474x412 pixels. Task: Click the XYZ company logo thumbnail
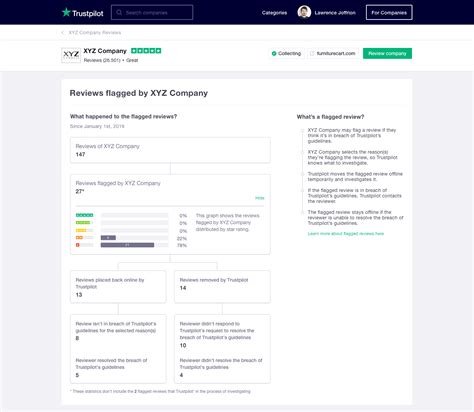(x=71, y=55)
